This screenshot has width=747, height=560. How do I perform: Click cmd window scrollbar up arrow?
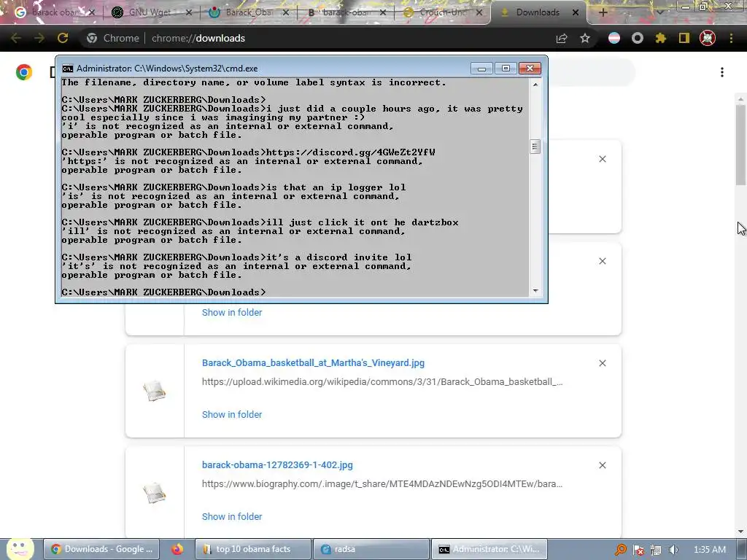[x=535, y=85]
